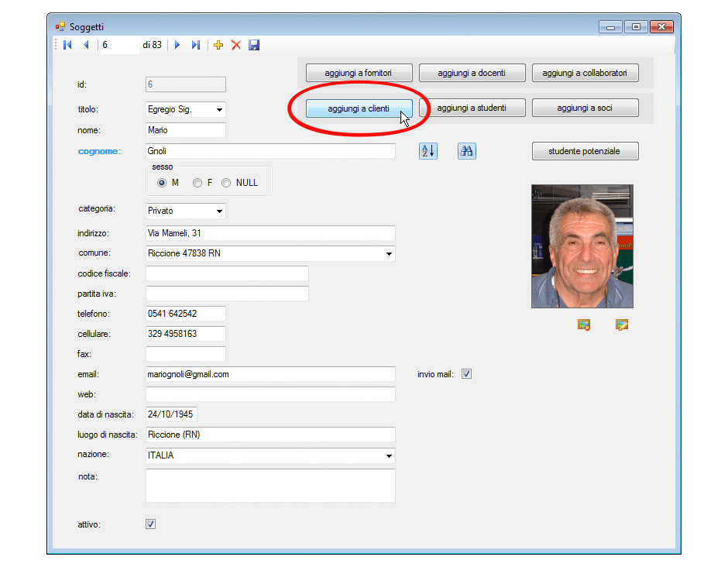Go to the next record
The image size is (728, 567).
[177, 45]
